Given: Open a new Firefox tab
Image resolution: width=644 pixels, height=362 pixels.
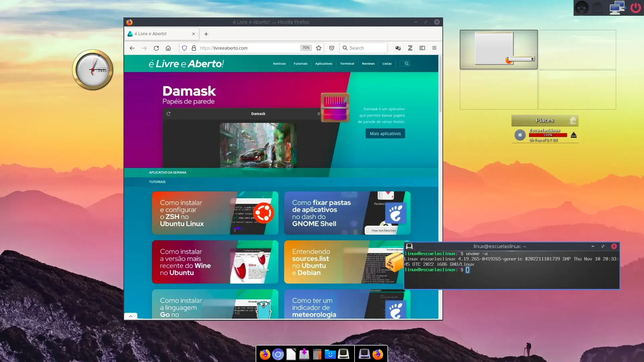Looking at the screenshot, I should (x=206, y=34).
